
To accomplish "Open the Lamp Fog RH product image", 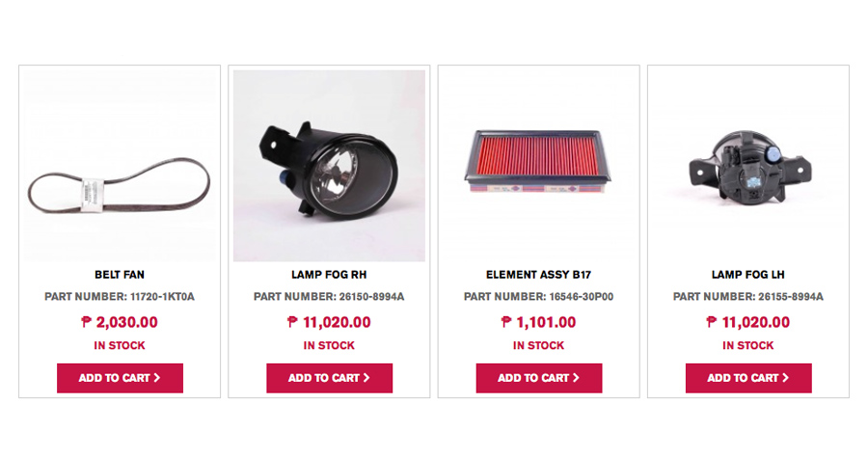I will coord(330,166).
